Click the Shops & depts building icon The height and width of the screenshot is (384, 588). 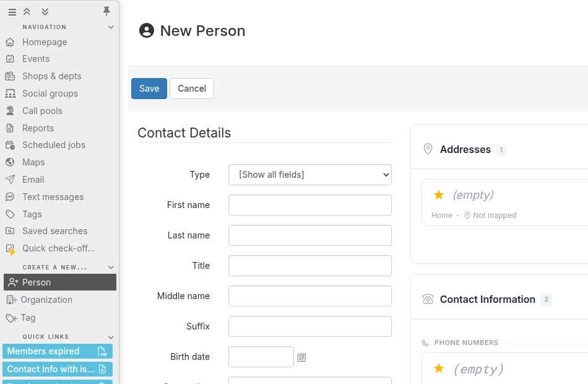tap(10, 76)
